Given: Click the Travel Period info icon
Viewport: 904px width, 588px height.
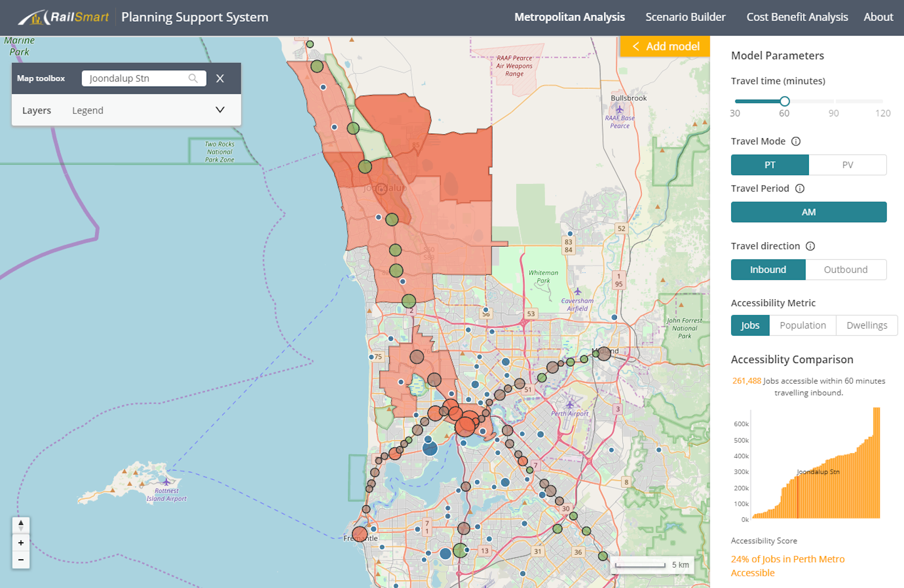Looking at the screenshot, I should [799, 188].
